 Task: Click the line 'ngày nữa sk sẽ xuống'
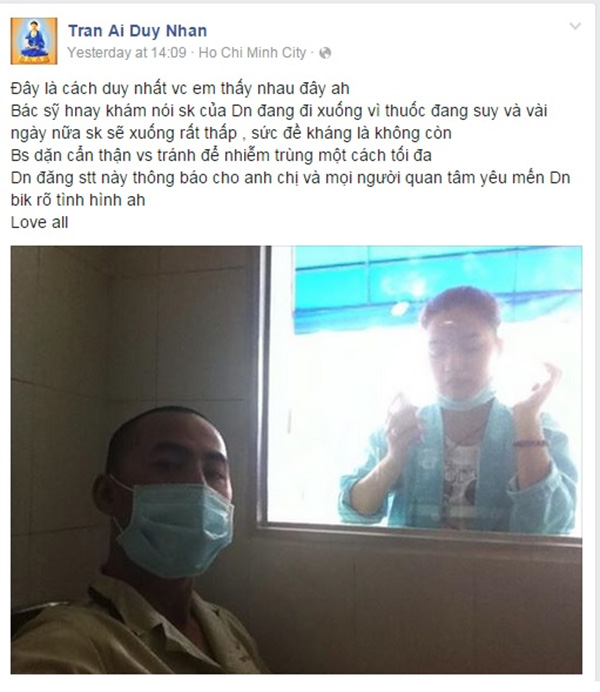(x=231, y=133)
